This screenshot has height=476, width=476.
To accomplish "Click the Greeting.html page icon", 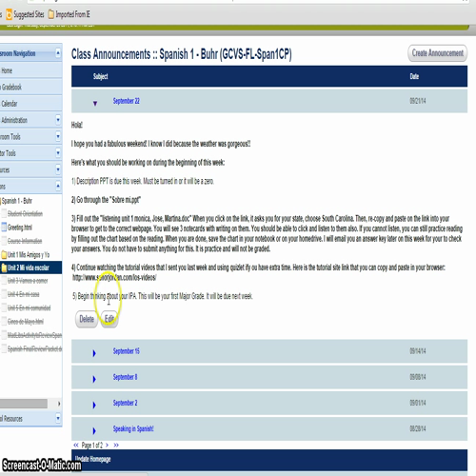I will [x=4, y=227].
